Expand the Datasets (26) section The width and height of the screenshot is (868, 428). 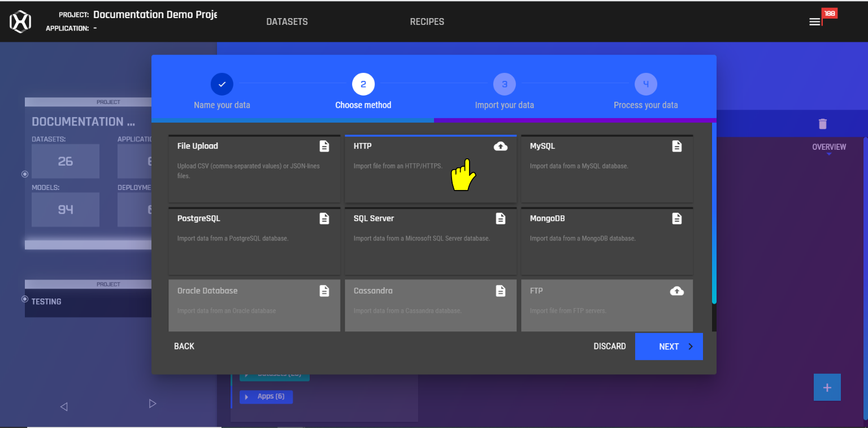(x=274, y=373)
